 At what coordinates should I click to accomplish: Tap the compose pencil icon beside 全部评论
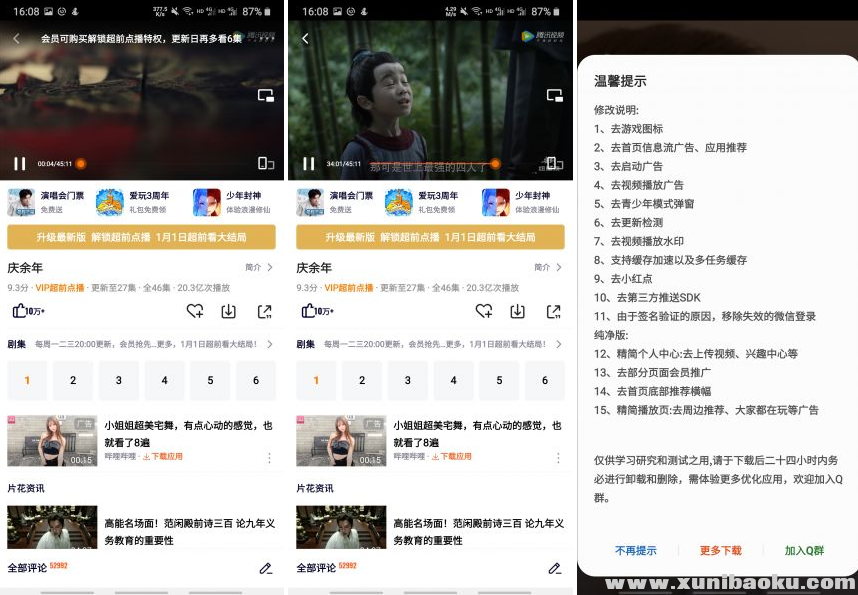(x=266, y=568)
